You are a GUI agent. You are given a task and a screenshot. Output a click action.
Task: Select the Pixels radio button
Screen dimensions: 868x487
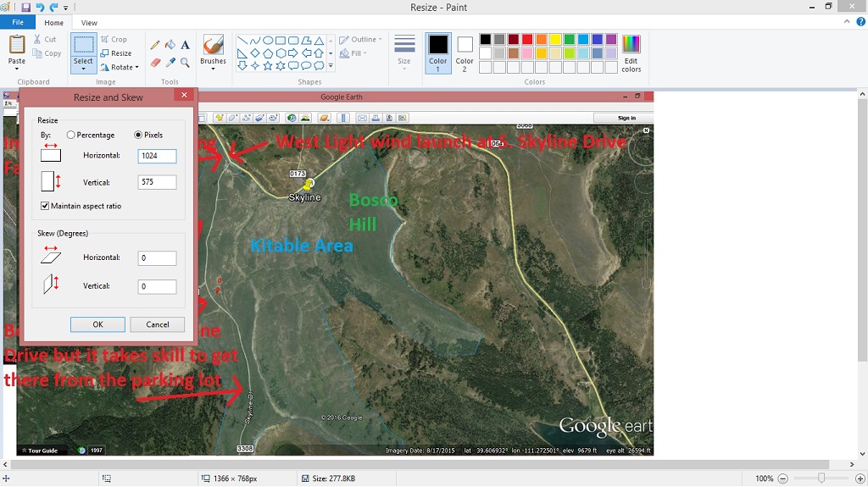tap(138, 135)
